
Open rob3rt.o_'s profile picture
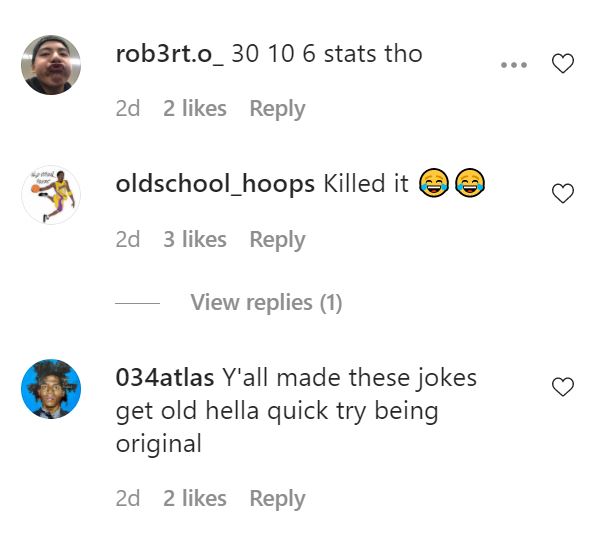click(x=51, y=65)
